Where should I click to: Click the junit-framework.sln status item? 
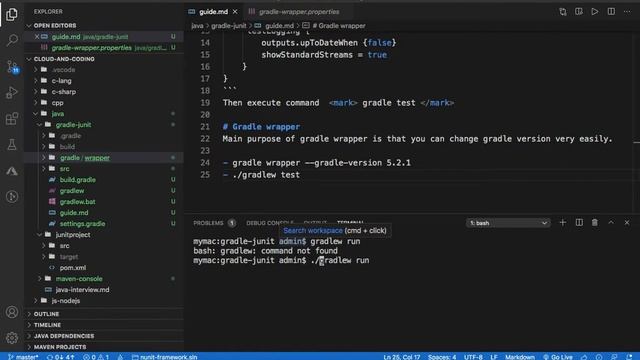click(x=165, y=357)
